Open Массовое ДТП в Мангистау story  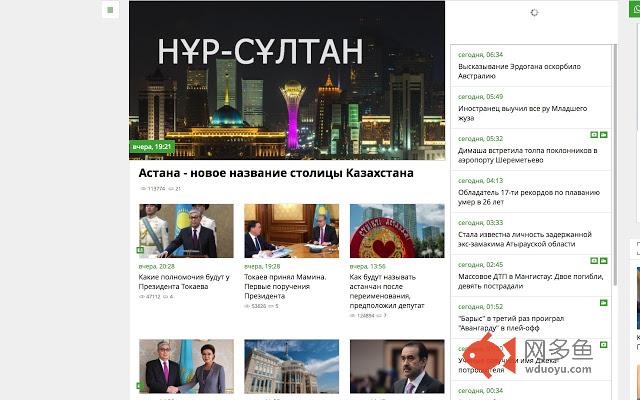531,281
